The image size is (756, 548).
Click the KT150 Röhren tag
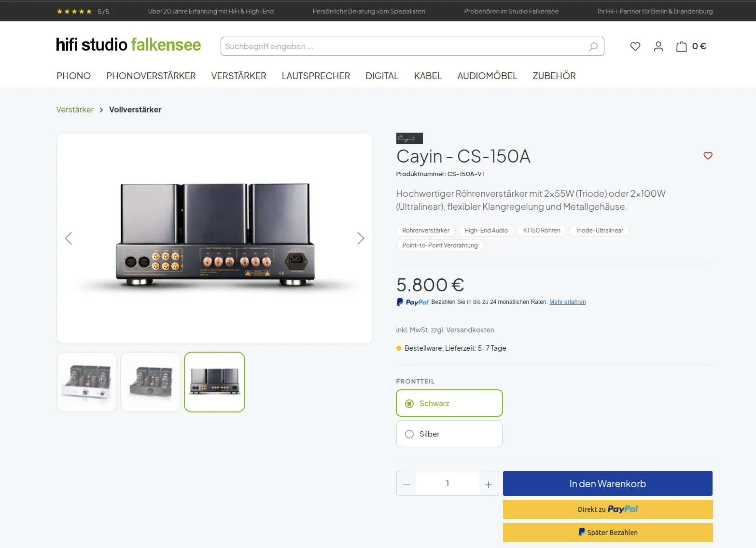point(542,231)
